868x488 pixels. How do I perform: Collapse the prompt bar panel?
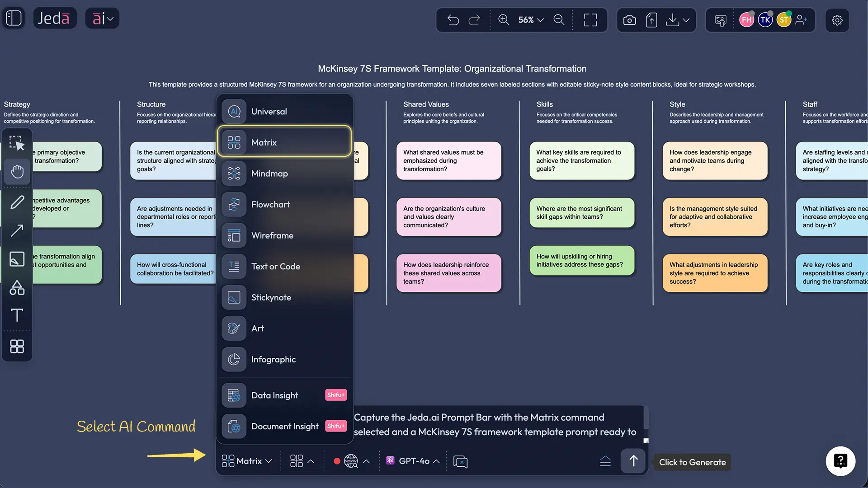[605, 461]
